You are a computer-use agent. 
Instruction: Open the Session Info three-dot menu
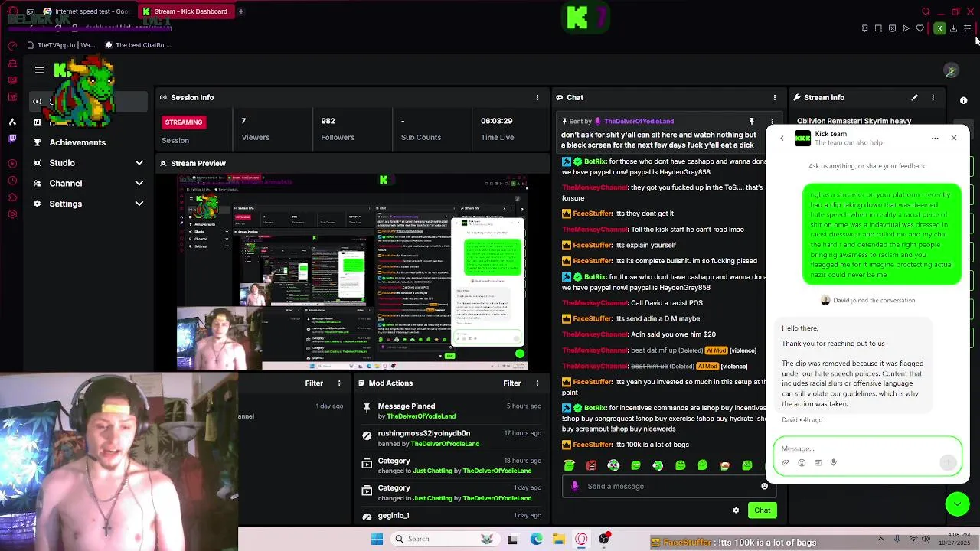[537, 98]
